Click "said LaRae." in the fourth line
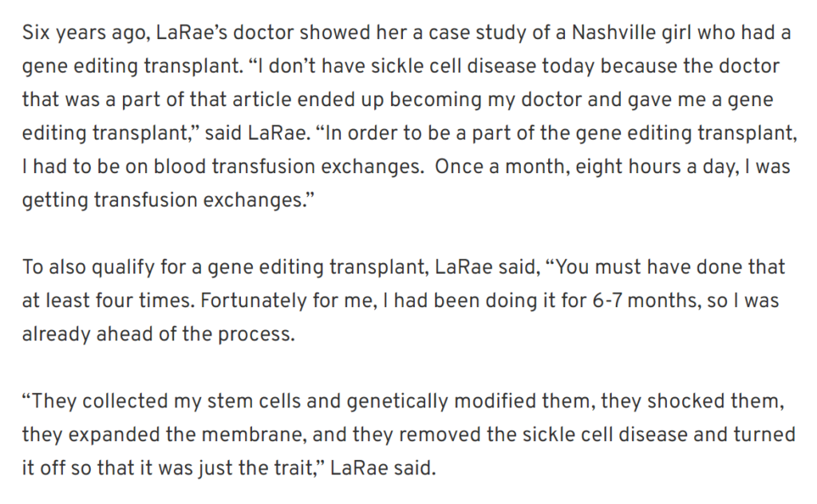 coord(258,132)
